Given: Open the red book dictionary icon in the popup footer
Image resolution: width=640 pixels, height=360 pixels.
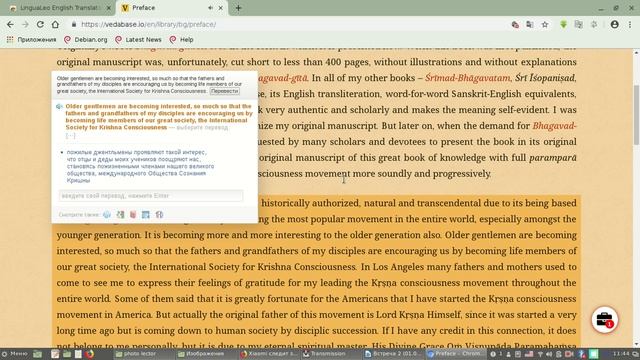Looking at the screenshot, I should coord(133,214).
